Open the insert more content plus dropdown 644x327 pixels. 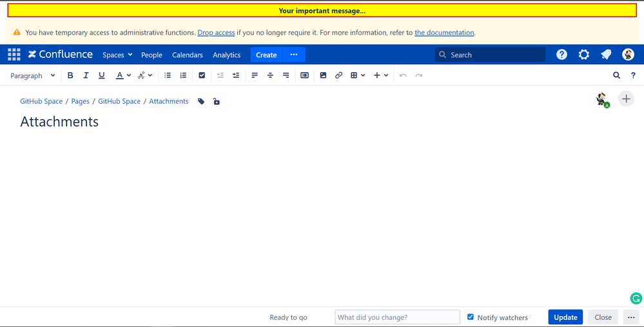point(381,75)
